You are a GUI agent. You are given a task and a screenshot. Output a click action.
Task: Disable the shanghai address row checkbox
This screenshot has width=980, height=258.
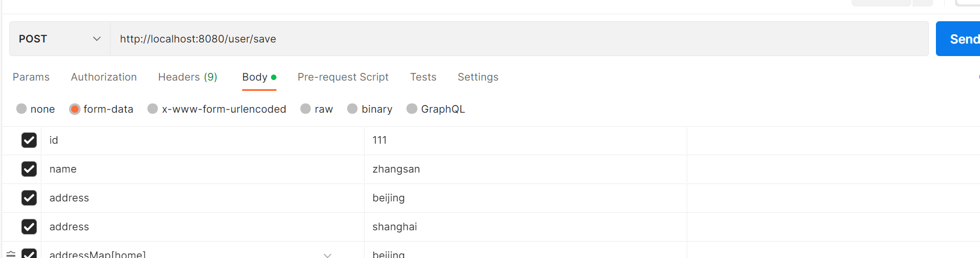(x=29, y=227)
